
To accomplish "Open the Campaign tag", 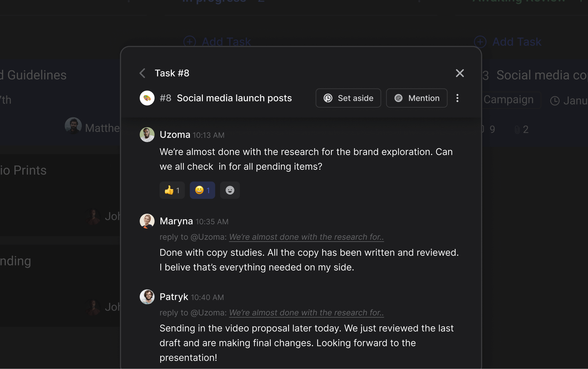I will [x=510, y=99].
